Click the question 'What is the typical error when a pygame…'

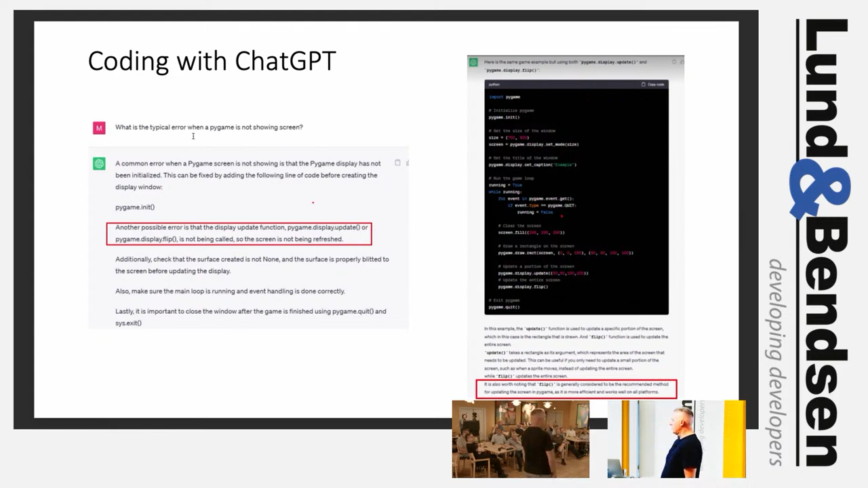coord(209,127)
